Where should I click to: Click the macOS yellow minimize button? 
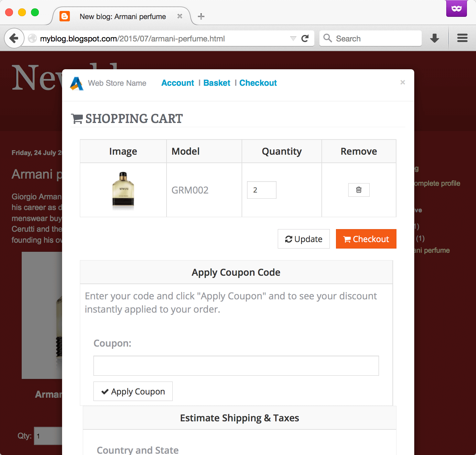coord(22,12)
